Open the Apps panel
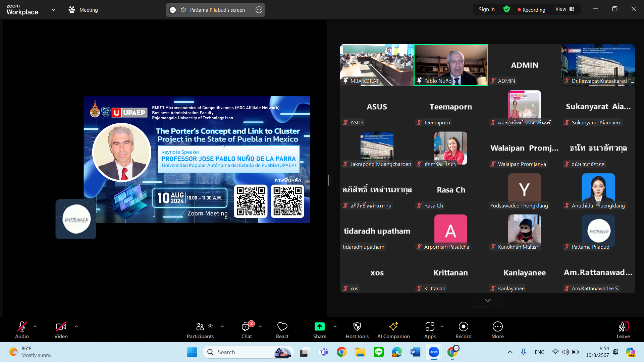This screenshot has width=644, height=362. pos(430,330)
